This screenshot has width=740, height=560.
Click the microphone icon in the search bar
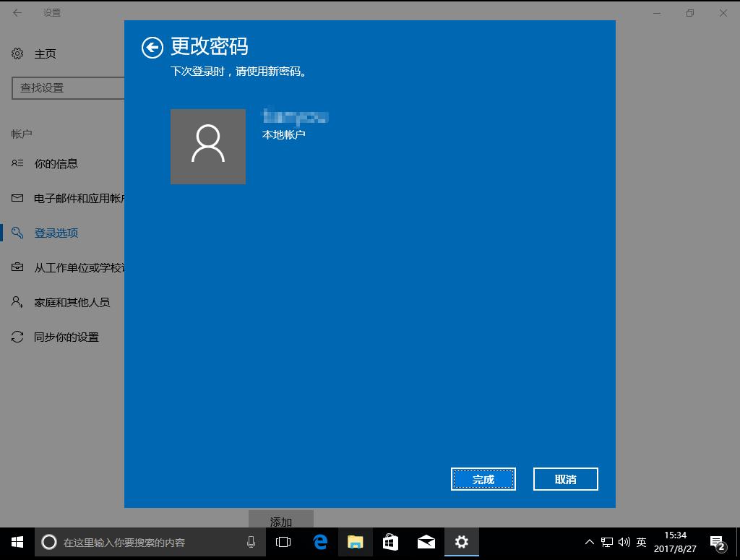point(251,541)
